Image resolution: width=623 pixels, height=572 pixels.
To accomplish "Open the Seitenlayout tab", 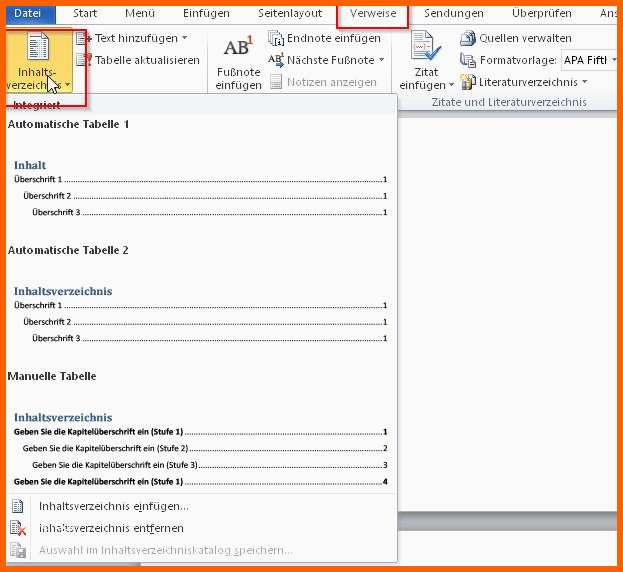I will coord(290,14).
